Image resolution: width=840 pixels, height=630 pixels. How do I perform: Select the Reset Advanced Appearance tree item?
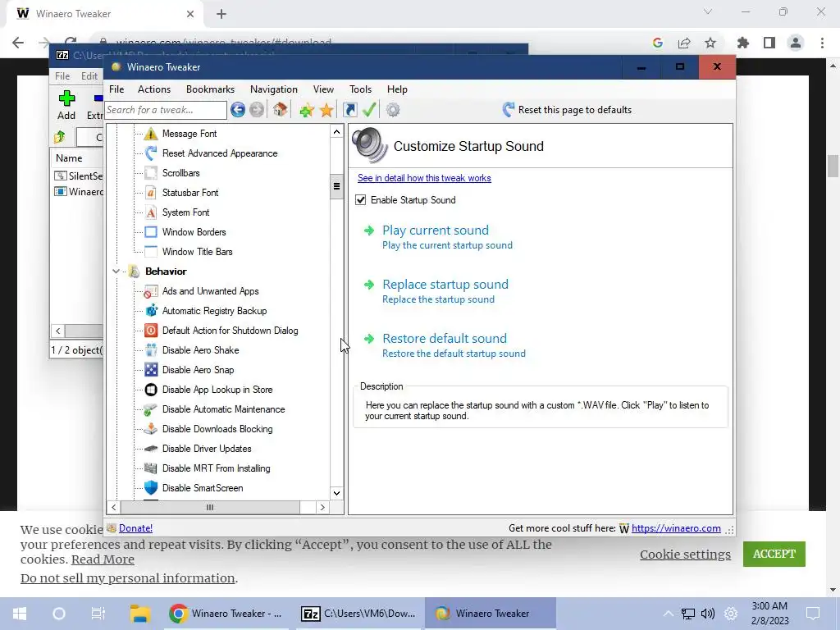pyautogui.click(x=220, y=153)
